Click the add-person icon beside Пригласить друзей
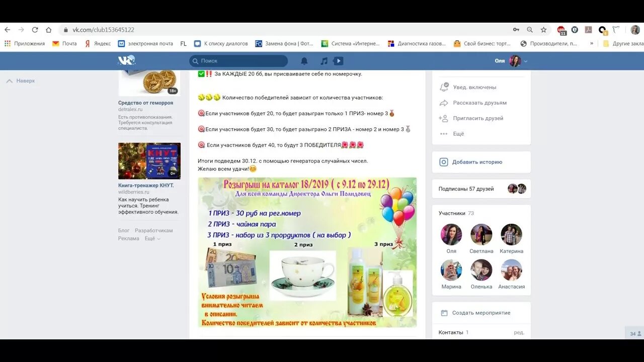 coord(443,118)
